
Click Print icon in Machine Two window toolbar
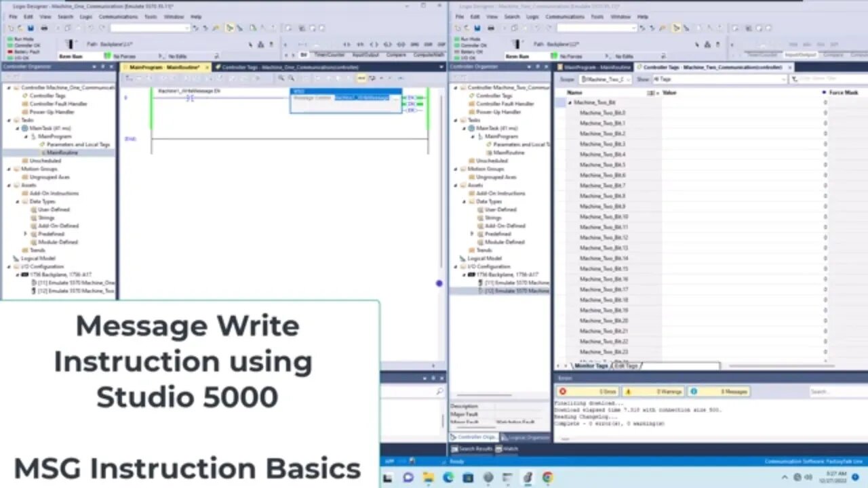(492, 28)
